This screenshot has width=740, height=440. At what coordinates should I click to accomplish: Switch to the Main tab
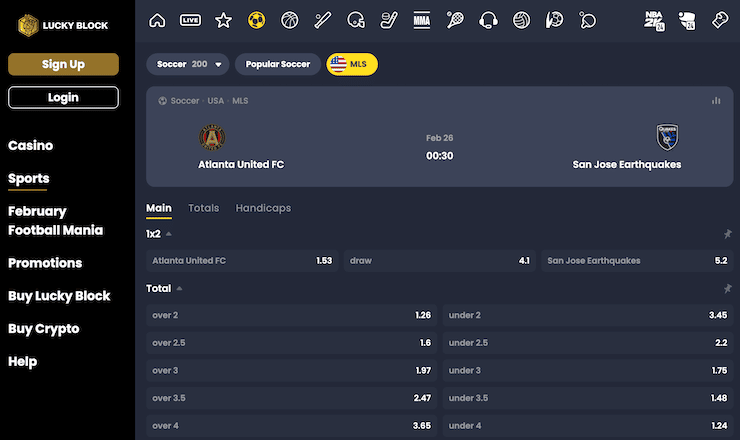159,208
